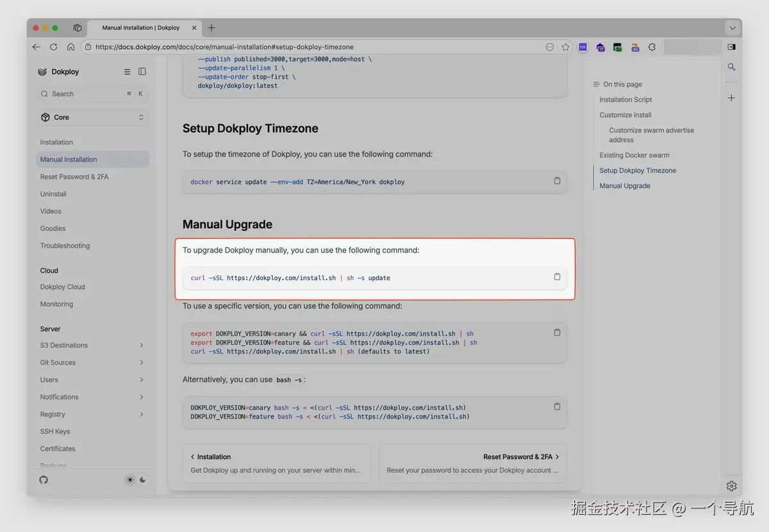Click the browser sidebar plus icon

(731, 98)
